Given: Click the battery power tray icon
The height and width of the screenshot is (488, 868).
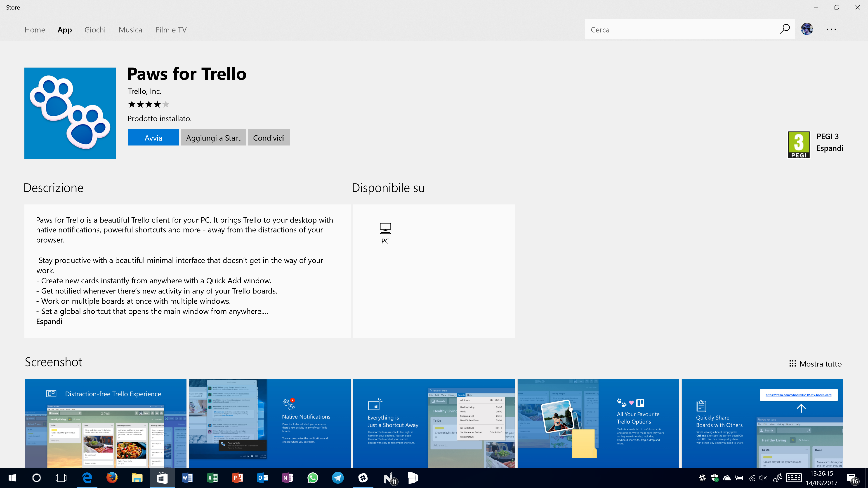Looking at the screenshot, I should coord(739,478).
